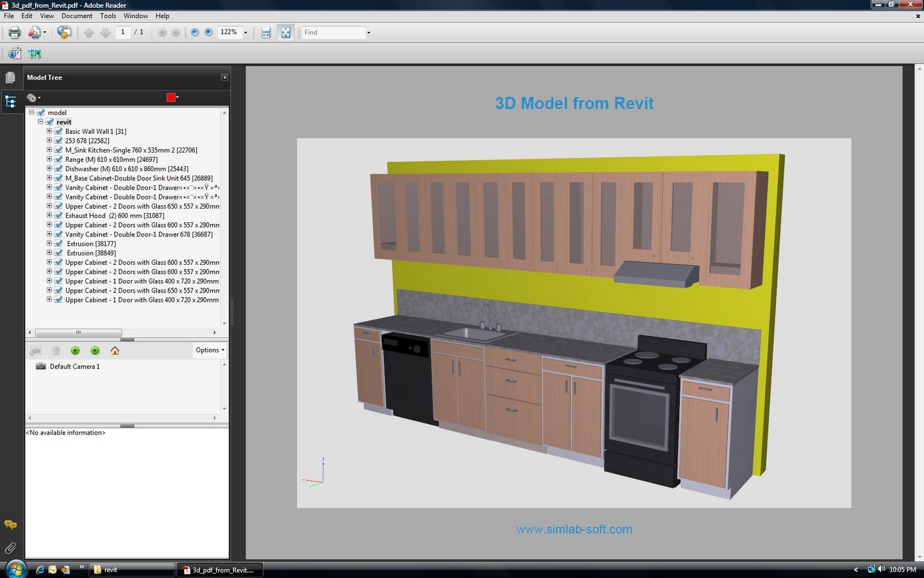This screenshot has width=924, height=578.
Task: Uncheck the model visibility checkbox
Action: pyautogui.click(x=41, y=113)
